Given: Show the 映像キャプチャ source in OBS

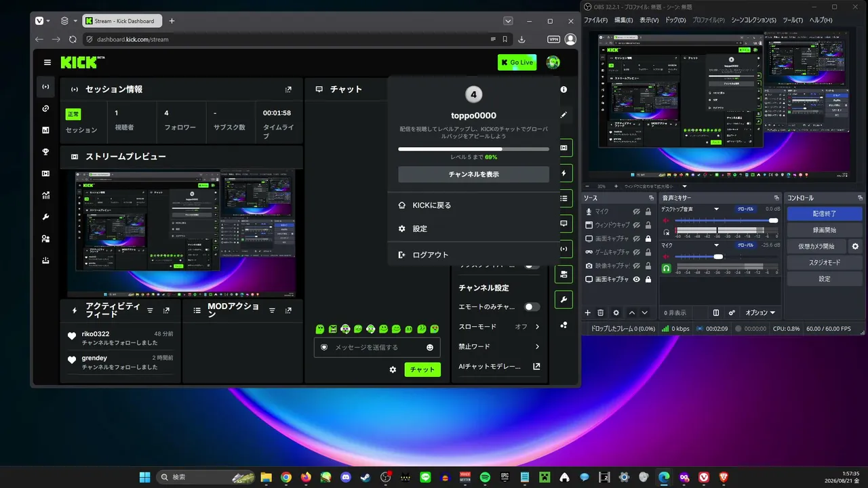Looking at the screenshot, I should coord(637,266).
